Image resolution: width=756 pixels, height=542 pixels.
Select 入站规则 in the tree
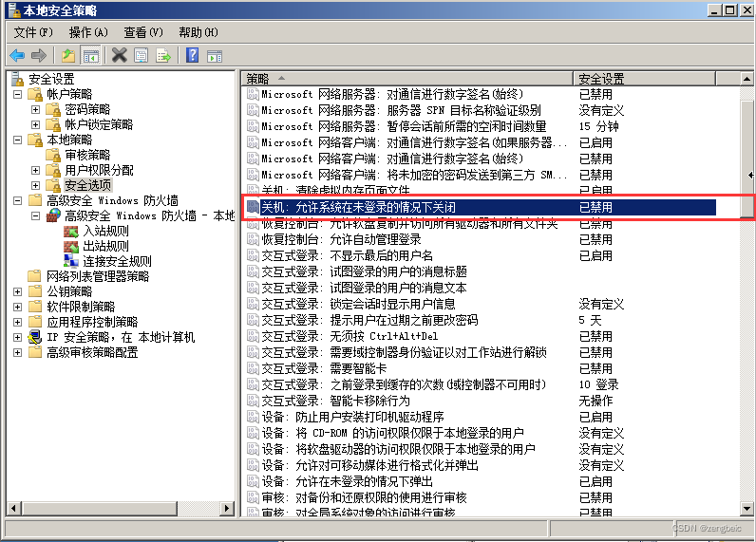pos(105,231)
